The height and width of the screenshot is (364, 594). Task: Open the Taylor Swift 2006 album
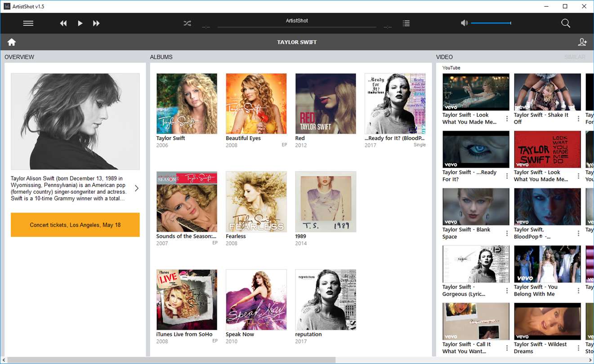(187, 104)
